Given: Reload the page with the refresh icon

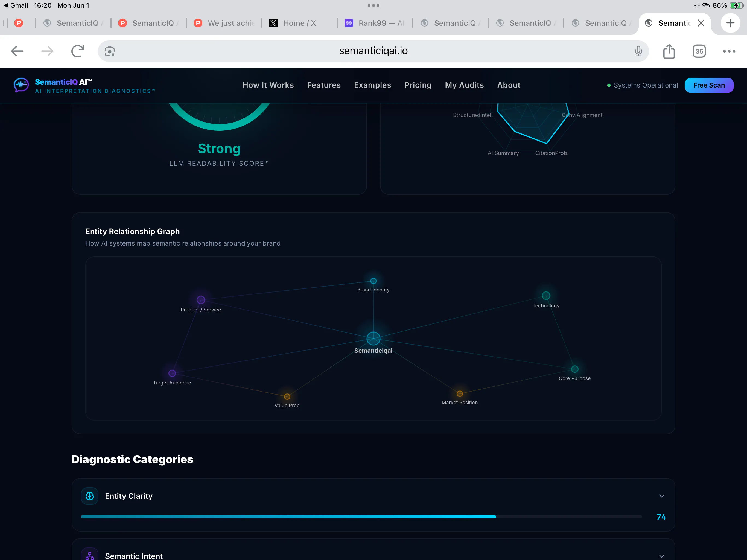Looking at the screenshot, I should pyautogui.click(x=77, y=51).
